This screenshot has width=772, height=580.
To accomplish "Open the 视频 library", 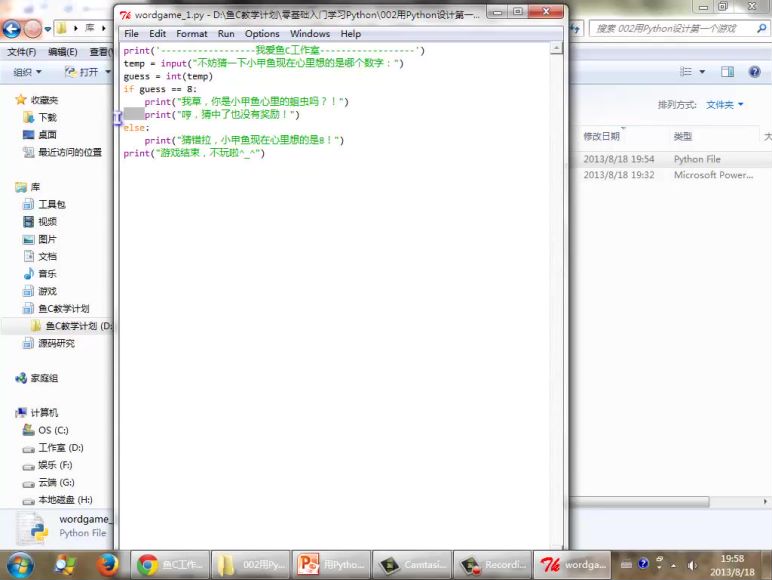I will [x=47, y=222].
